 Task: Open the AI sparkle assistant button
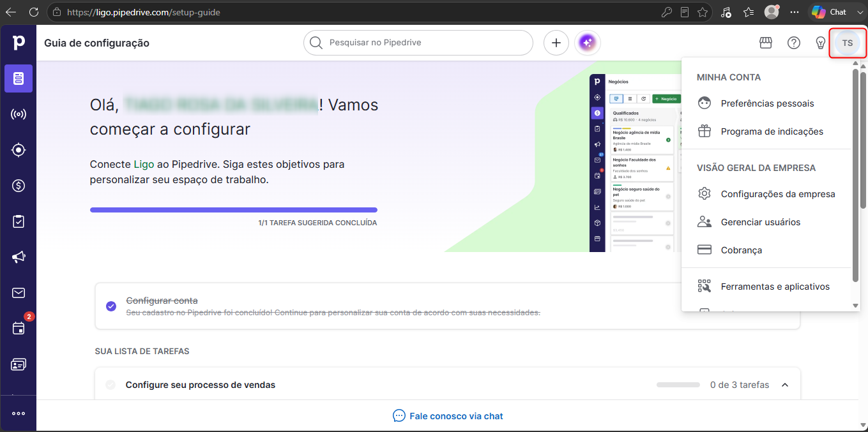588,43
